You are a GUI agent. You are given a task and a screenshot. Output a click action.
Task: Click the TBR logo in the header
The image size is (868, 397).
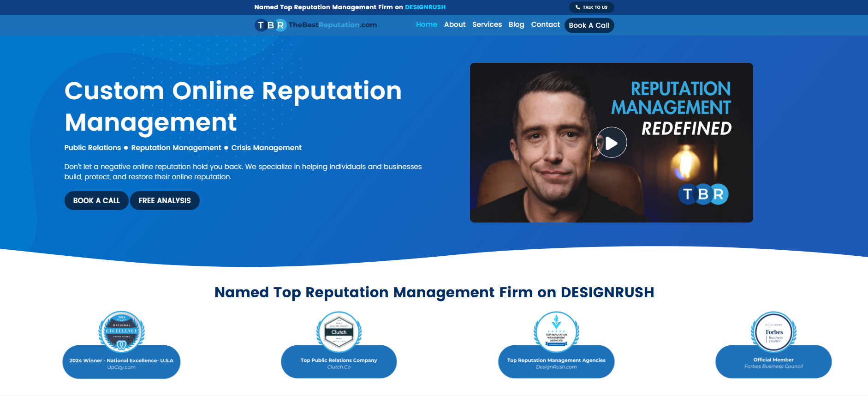click(271, 25)
